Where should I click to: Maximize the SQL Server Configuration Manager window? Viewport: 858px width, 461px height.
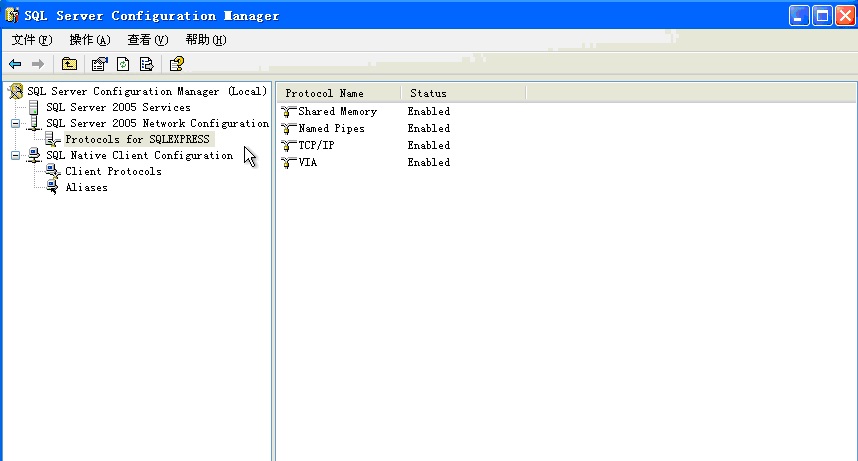click(x=822, y=16)
